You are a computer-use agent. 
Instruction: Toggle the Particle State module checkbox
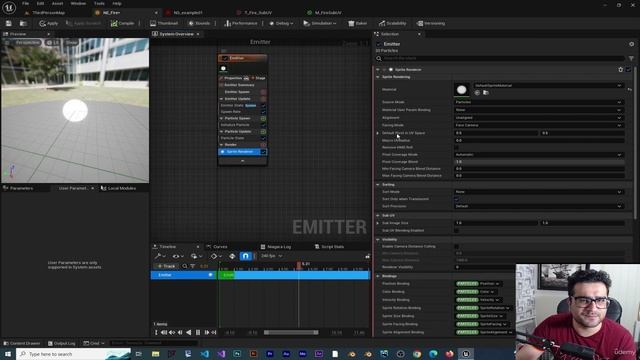pos(263,138)
